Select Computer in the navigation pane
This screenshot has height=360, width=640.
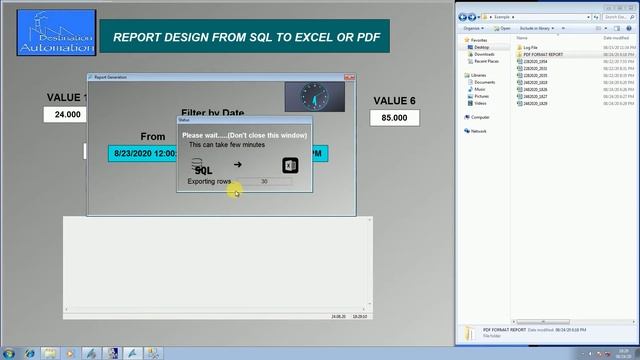point(480,117)
